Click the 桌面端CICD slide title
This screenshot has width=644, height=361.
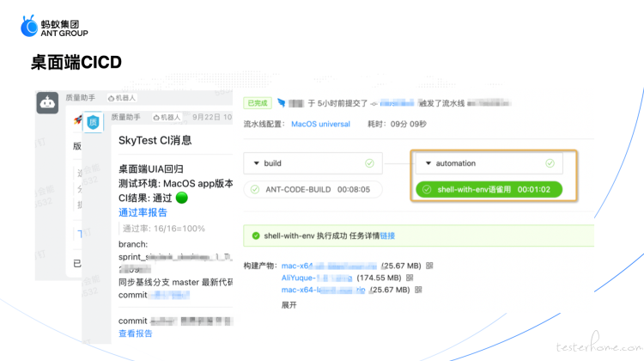pos(76,63)
